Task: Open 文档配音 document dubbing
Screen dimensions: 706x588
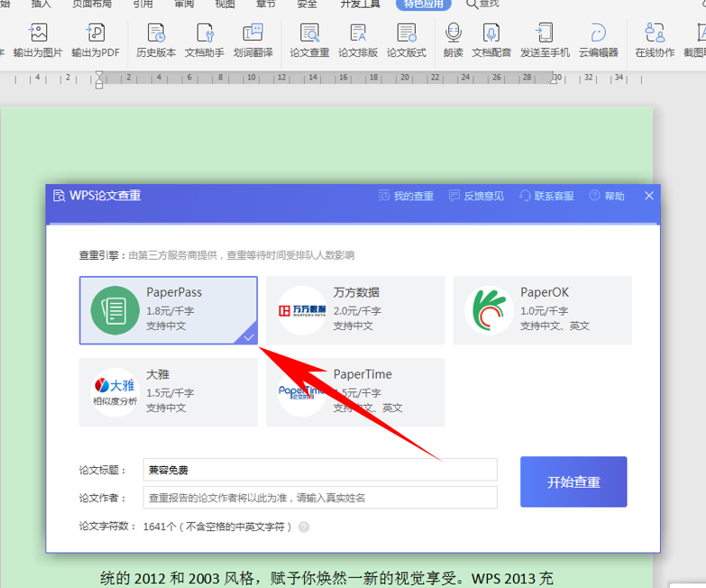Action: click(x=491, y=41)
